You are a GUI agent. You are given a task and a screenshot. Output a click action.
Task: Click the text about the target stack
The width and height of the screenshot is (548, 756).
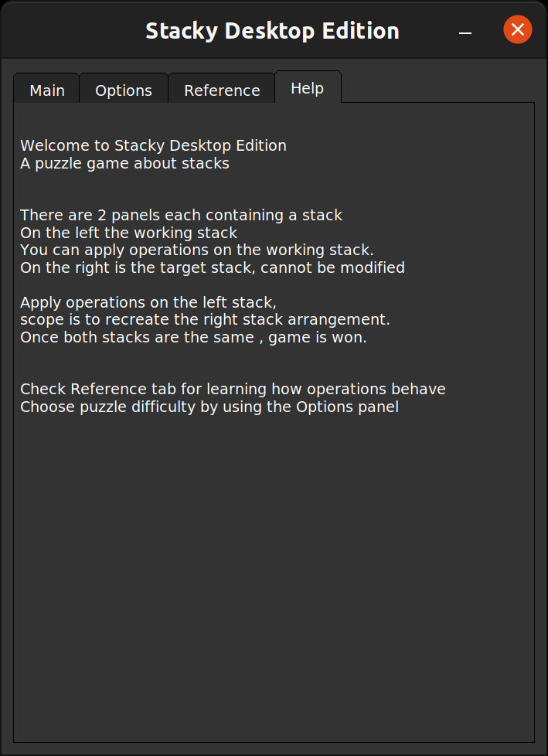(213, 267)
